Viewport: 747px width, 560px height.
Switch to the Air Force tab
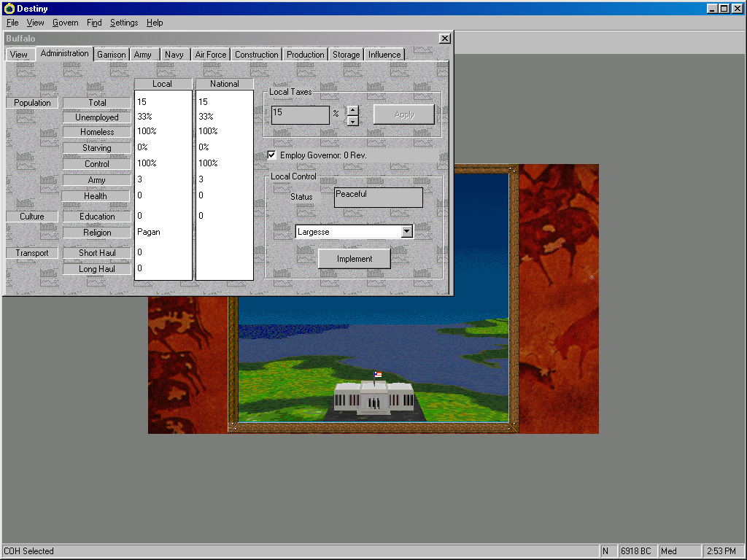(211, 54)
